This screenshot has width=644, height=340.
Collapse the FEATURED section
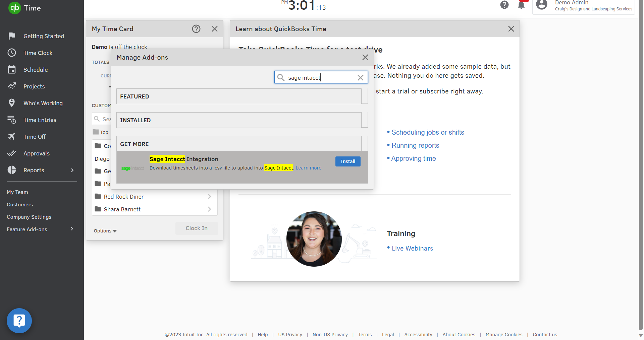(239, 96)
